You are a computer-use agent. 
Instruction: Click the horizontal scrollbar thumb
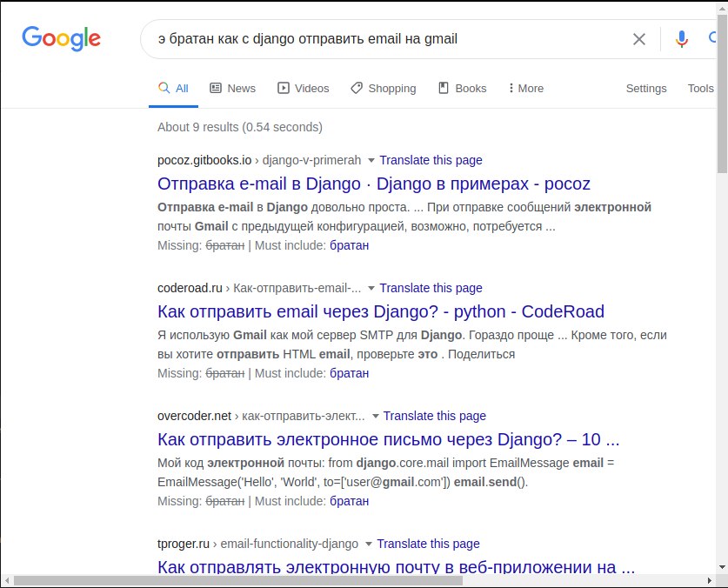tap(238, 580)
